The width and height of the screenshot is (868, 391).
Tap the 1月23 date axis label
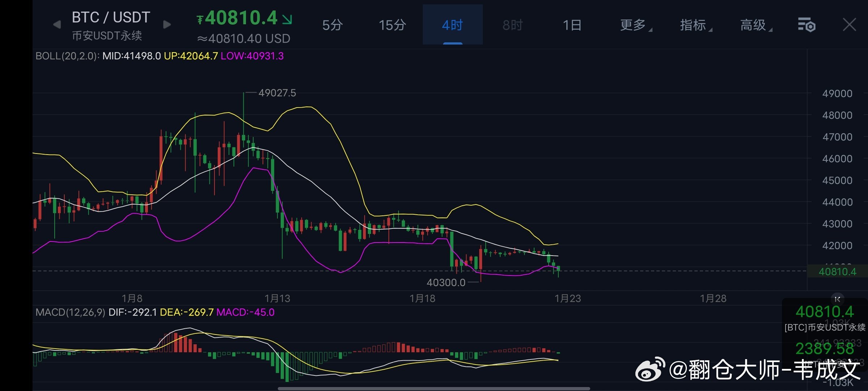point(568,298)
